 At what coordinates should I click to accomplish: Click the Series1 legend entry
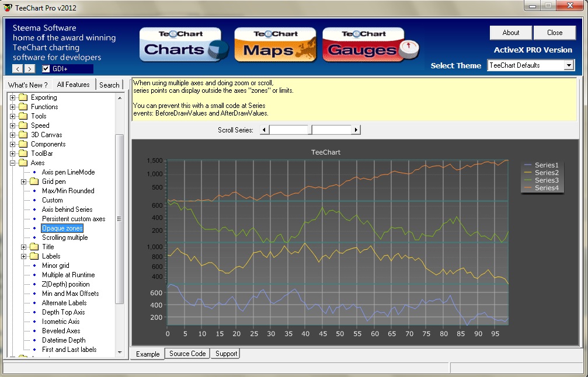541,165
